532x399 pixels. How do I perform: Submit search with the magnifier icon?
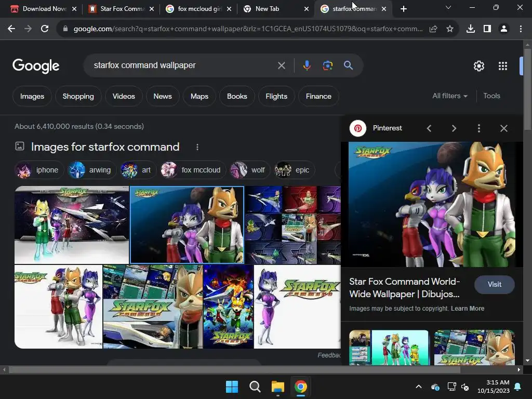[x=349, y=65]
